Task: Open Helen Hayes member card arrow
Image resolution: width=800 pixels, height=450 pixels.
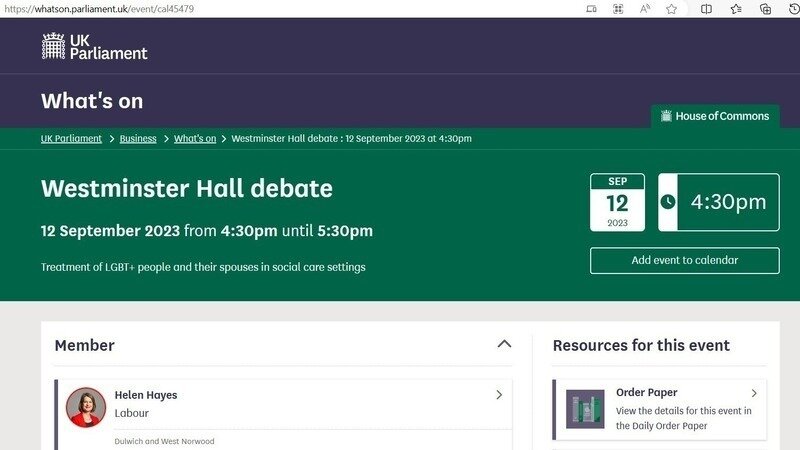Action: coord(499,395)
